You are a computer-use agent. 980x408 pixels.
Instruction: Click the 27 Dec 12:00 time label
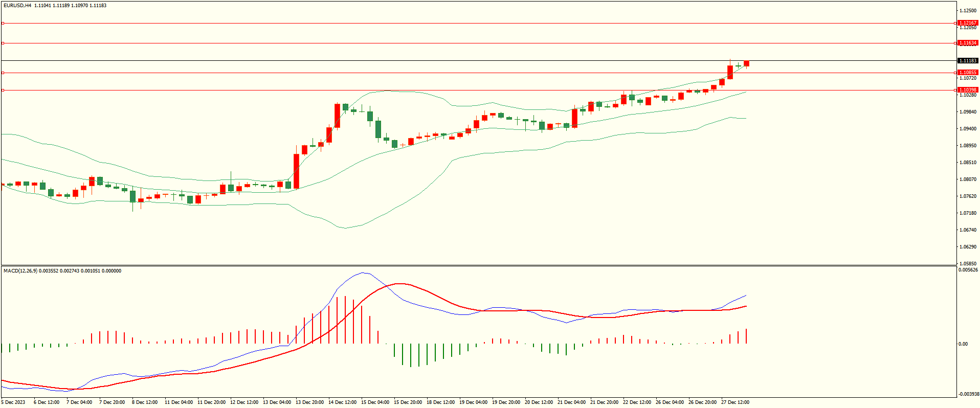point(735,402)
